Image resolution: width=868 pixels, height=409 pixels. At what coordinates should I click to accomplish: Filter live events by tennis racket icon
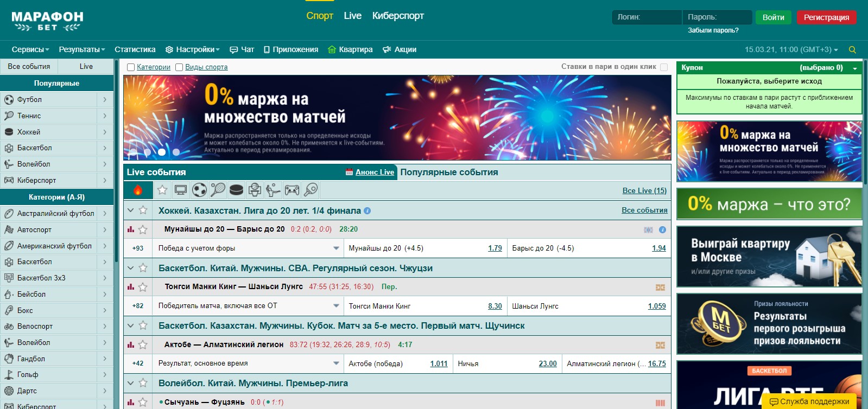coord(218,190)
